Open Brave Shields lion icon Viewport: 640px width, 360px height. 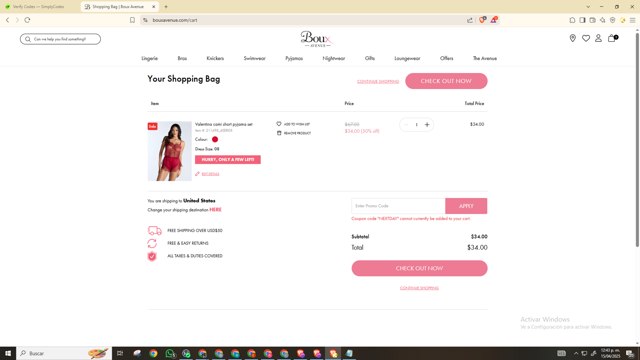point(482,20)
